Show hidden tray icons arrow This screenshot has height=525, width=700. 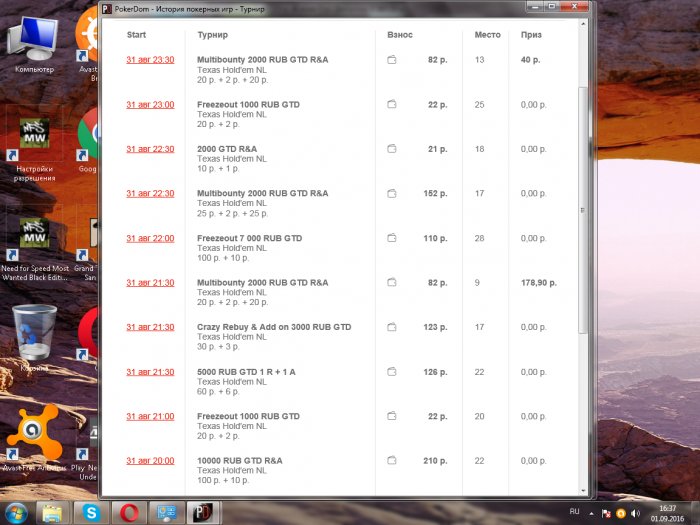[592, 513]
